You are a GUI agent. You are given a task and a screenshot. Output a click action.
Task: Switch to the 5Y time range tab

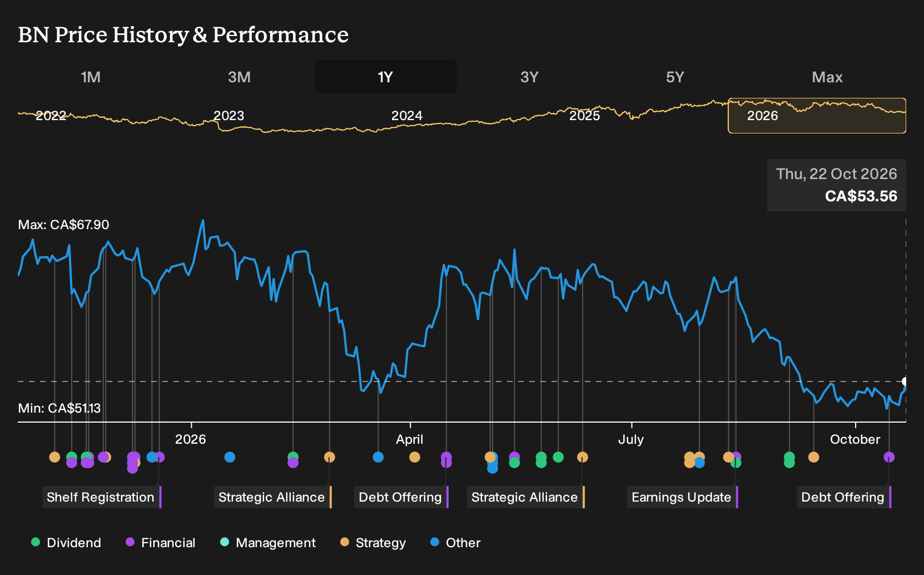[675, 77]
